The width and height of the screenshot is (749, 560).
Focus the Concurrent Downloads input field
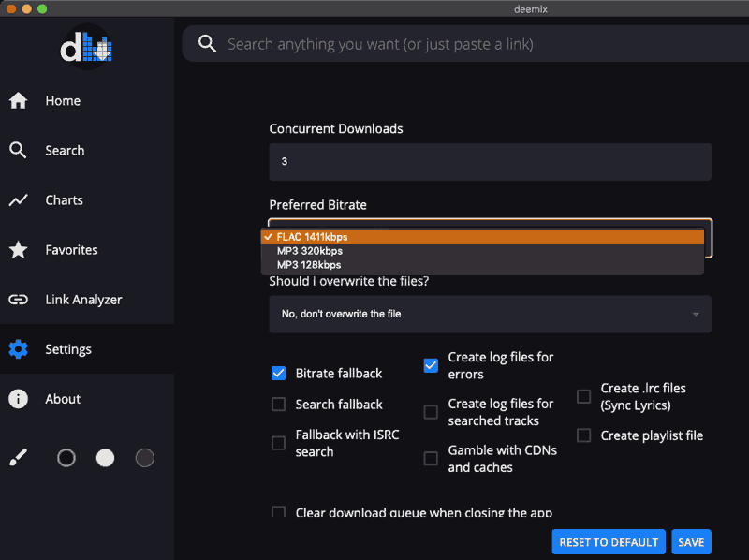tap(490, 162)
